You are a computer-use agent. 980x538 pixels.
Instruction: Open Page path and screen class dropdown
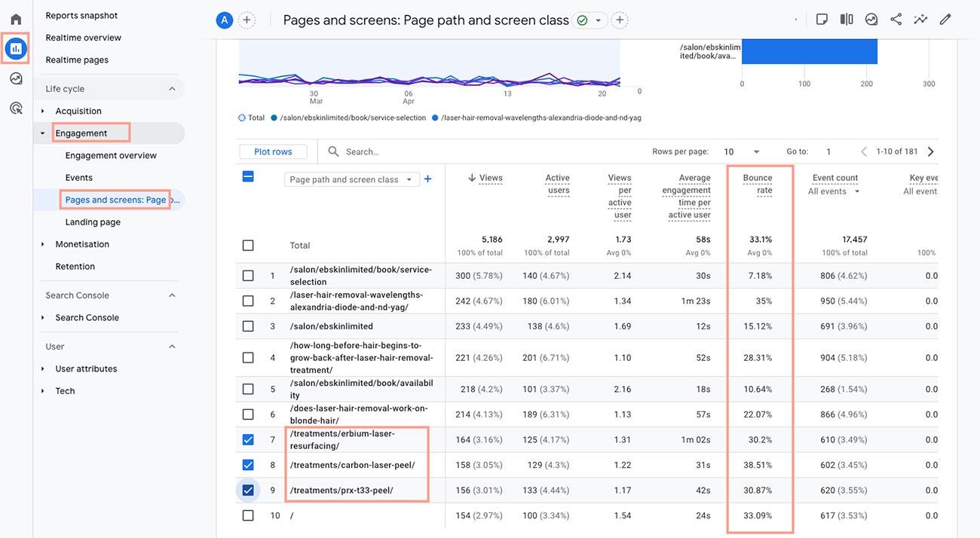(x=351, y=179)
